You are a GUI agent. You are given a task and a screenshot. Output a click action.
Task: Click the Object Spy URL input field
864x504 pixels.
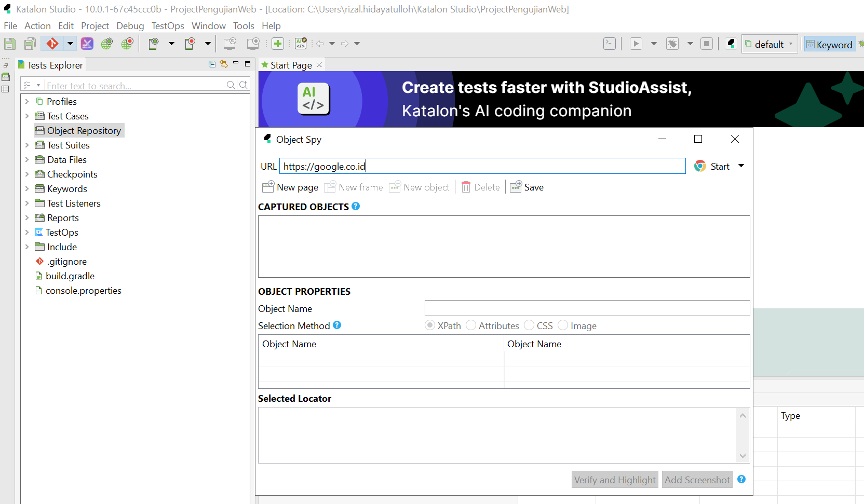pyautogui.click(x=482, y=166)
